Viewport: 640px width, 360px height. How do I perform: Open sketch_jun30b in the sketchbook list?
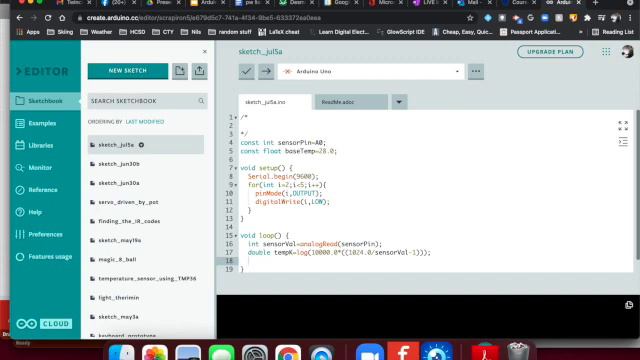(146, 164)
